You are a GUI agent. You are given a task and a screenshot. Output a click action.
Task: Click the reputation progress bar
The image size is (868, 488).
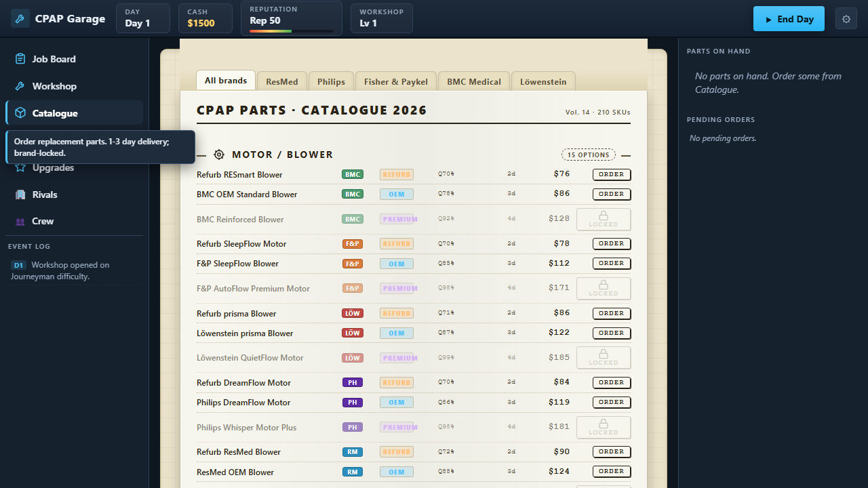coord(292,31)
